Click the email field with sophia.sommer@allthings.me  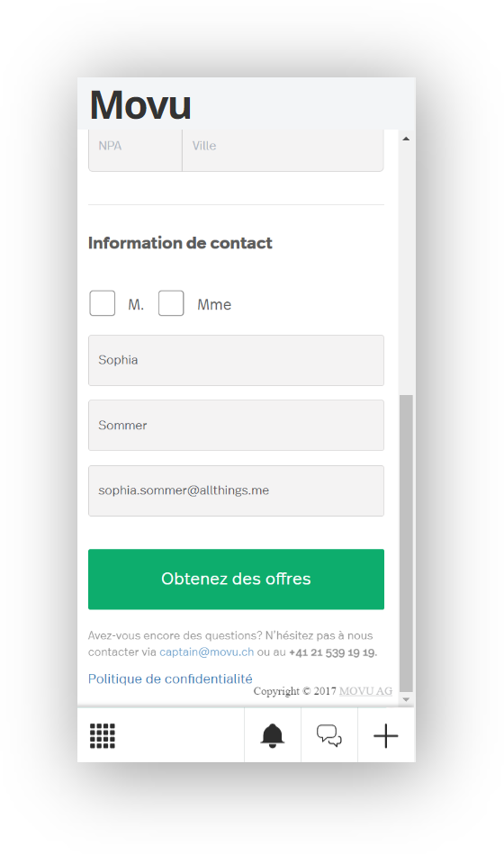click(236, 490)
